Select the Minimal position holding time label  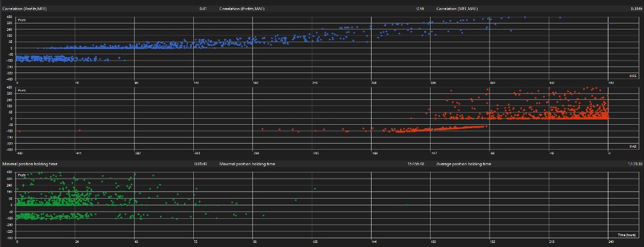coord(30,164)
